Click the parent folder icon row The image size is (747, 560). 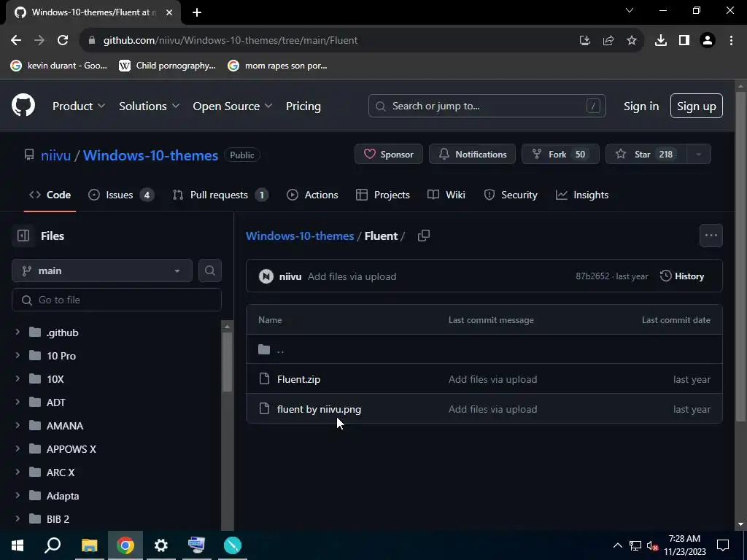[x=484, y=349]
